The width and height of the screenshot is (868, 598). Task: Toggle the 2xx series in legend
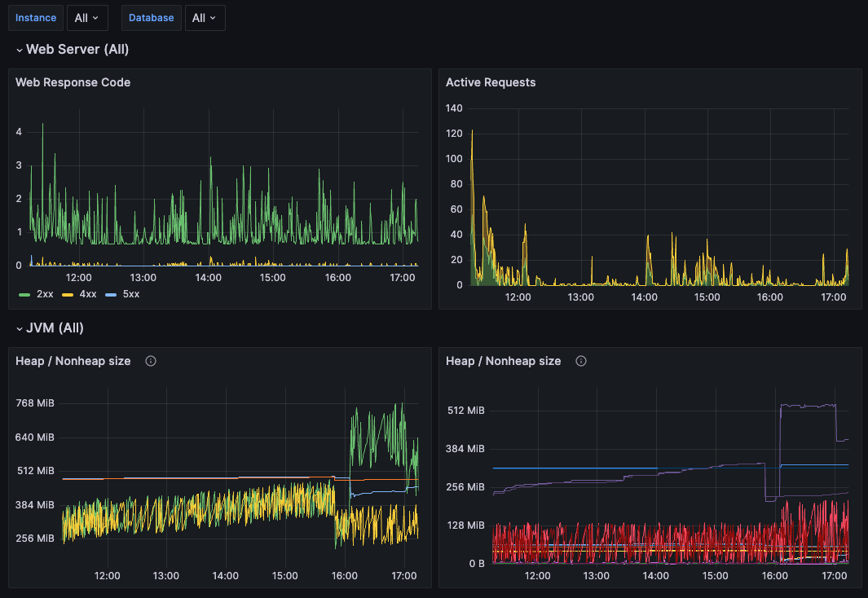[45, 293]
